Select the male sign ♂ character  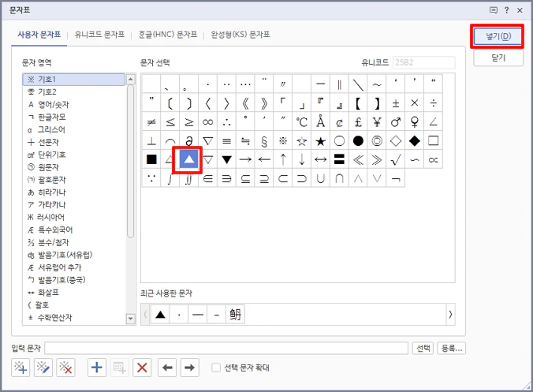(396, 121)
